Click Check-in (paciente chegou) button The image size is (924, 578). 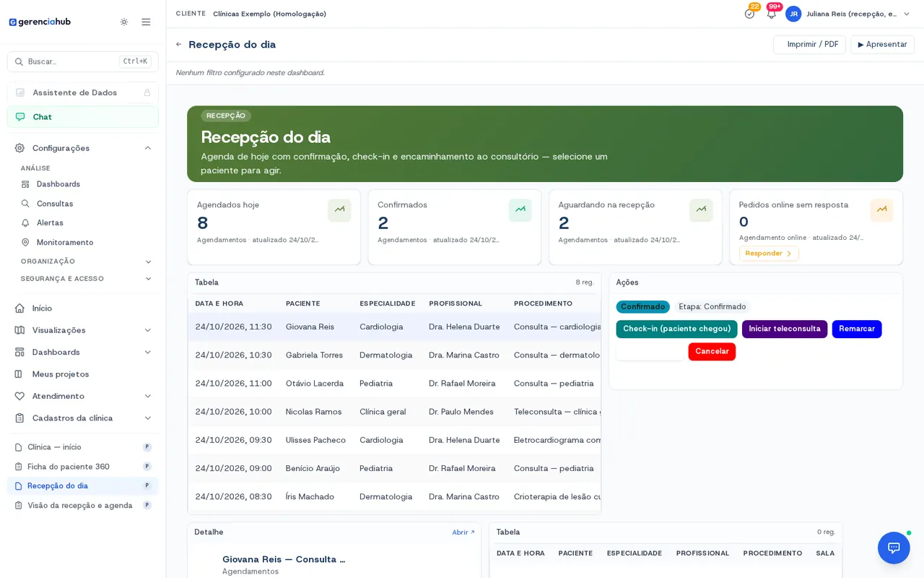coord(676,329)
